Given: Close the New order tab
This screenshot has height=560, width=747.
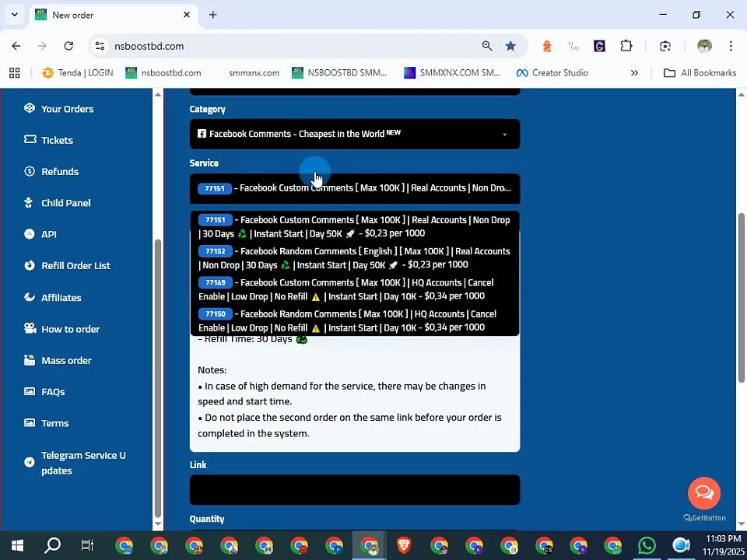Looking at the screenshot, I should [x=187, y=15].
